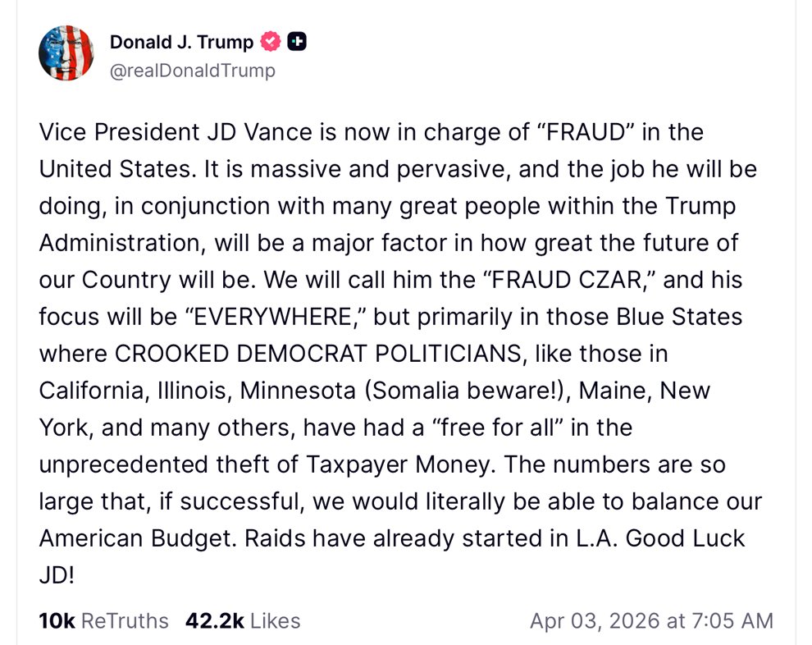Open the profile avatar picture

(66, 54)
